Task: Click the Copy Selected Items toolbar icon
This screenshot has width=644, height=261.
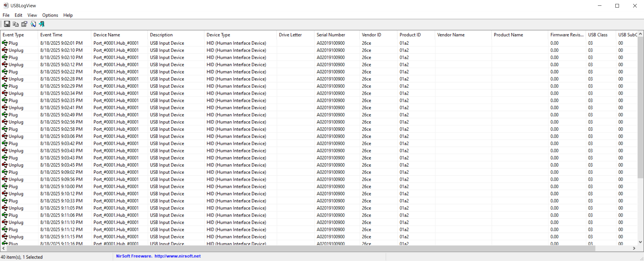Action: [x=16, y=24]
